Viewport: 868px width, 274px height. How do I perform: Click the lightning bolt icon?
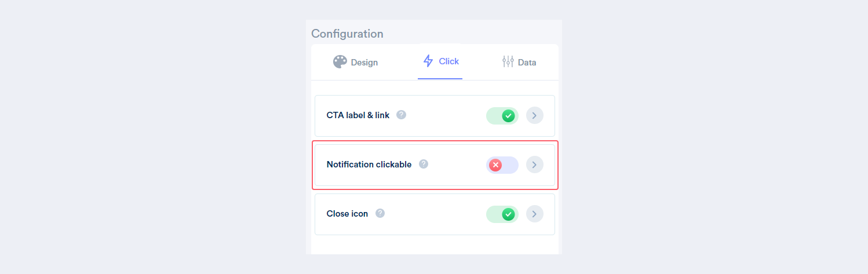428,61
